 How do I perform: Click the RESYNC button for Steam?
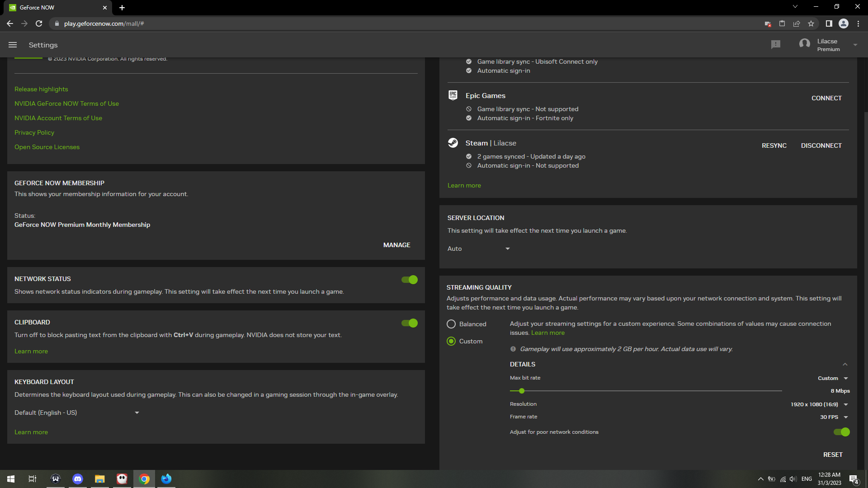pos(774,145)
